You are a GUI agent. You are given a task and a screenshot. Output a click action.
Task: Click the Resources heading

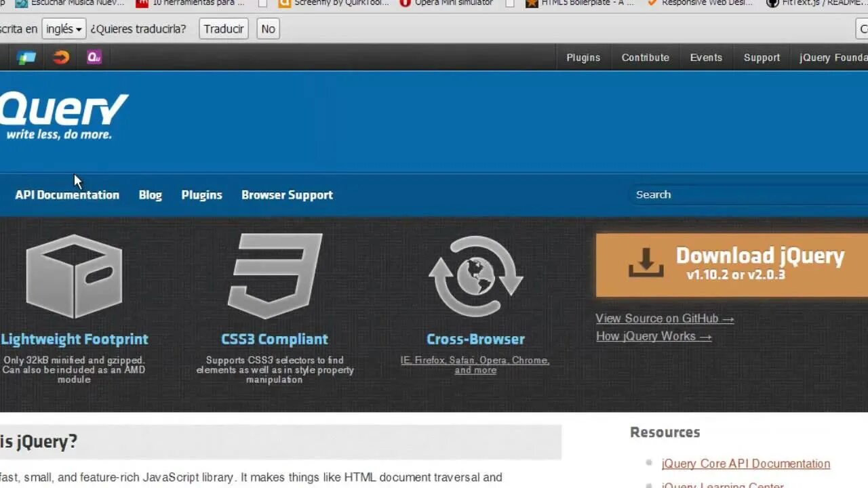665,432
